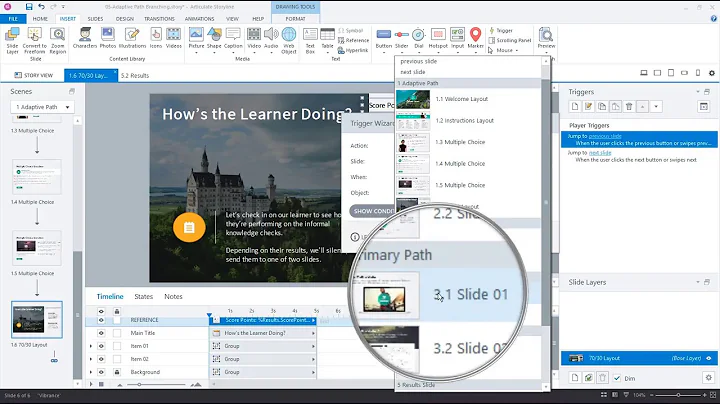
Task: Open the Shape dropdown gallery
Action: point(214,52)
